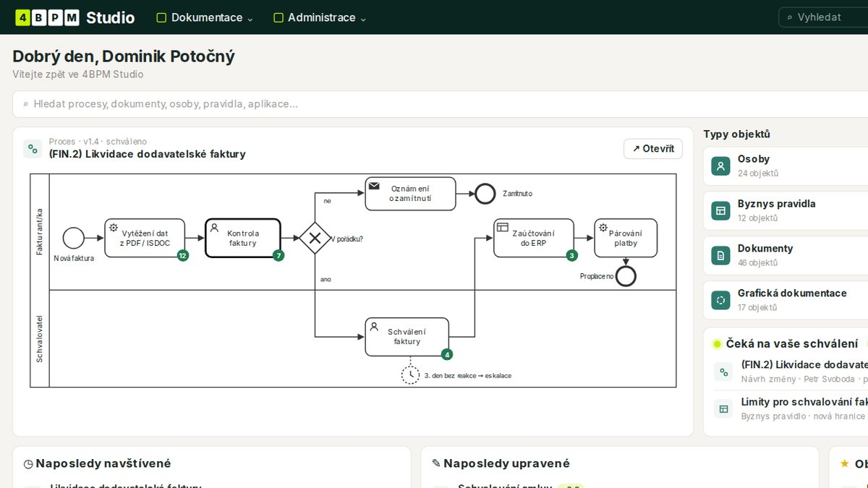Select the 'Proplaceno' end event circle
This screenshot has height=488, width=868.
pyautogui.click(x=626, y=276)
